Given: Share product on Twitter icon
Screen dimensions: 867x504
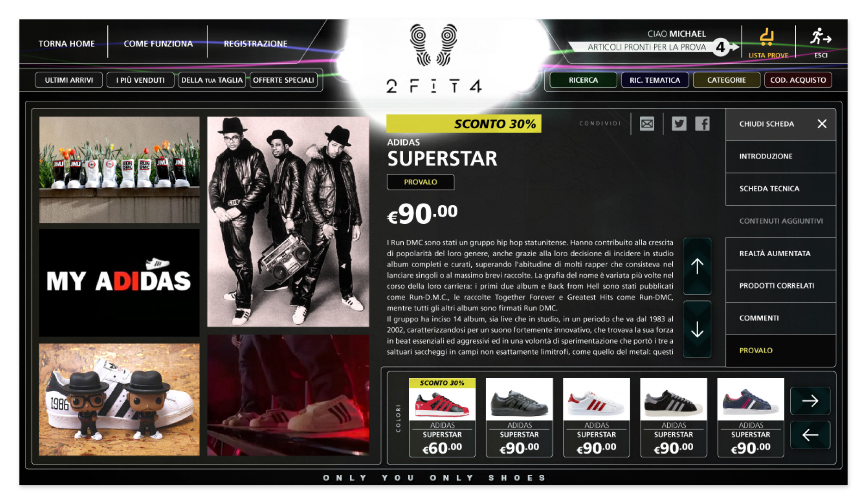Looking at the screenshot, I should coord(679,124).
